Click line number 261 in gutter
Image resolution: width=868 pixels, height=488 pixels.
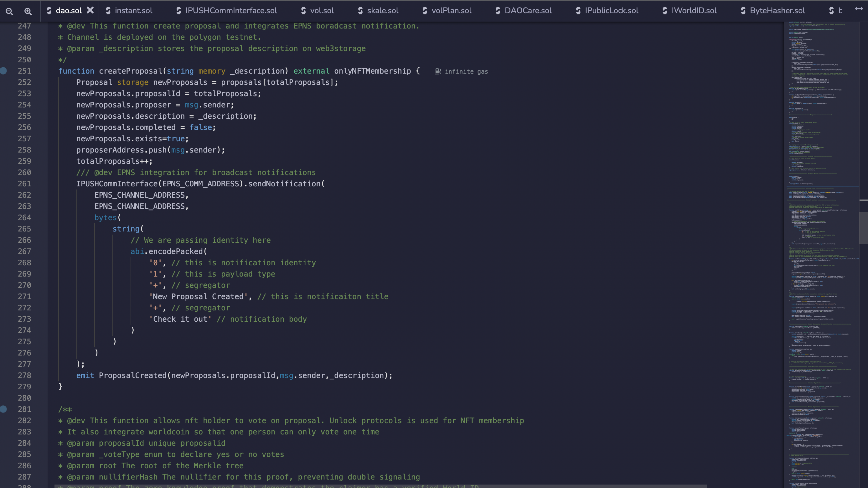point(24,184)
